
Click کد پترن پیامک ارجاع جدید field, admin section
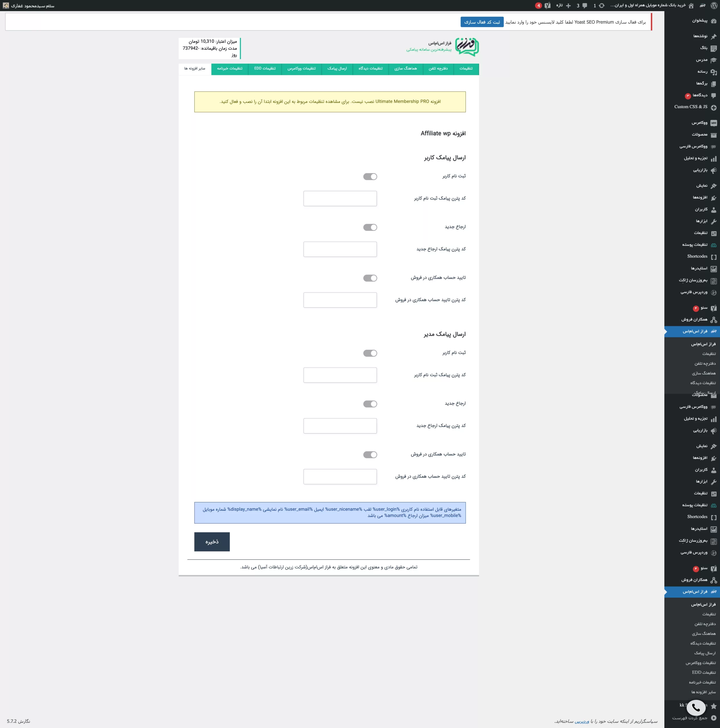point(340,426)
